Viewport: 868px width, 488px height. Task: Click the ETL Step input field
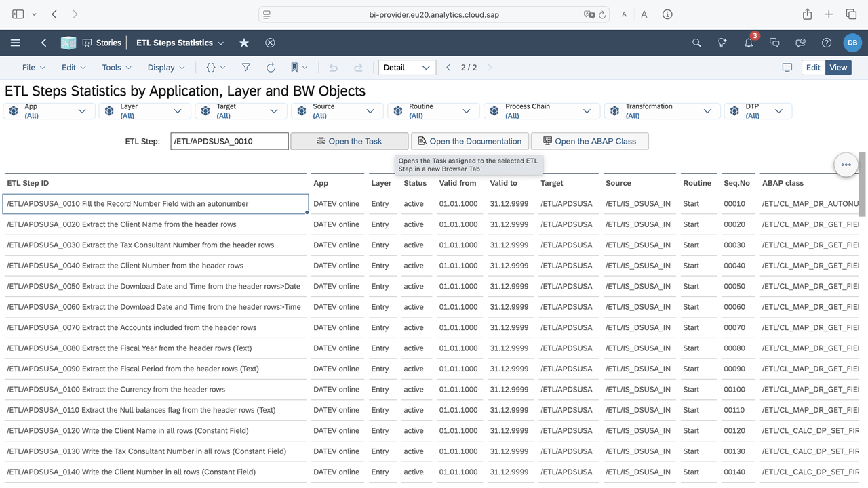point(229,141)
